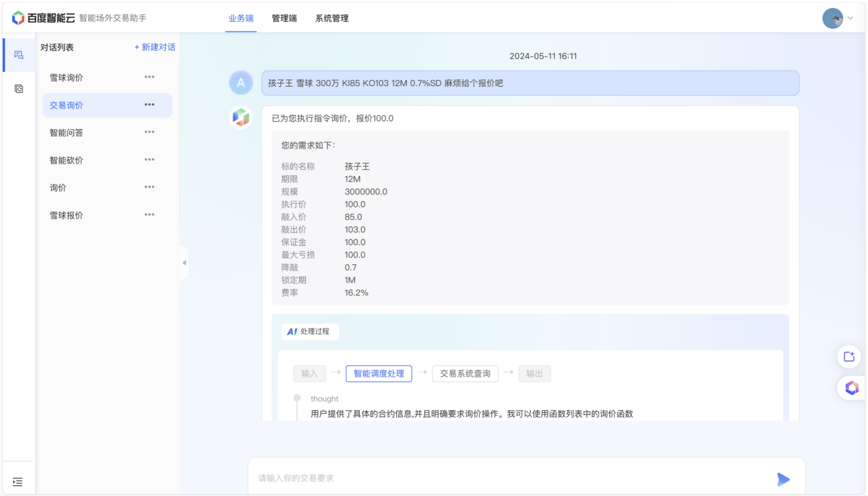The image size is (868, 496).
Task: Open more options for 询价 conversation
Action: pyautogui.click(x=150, y=187)
